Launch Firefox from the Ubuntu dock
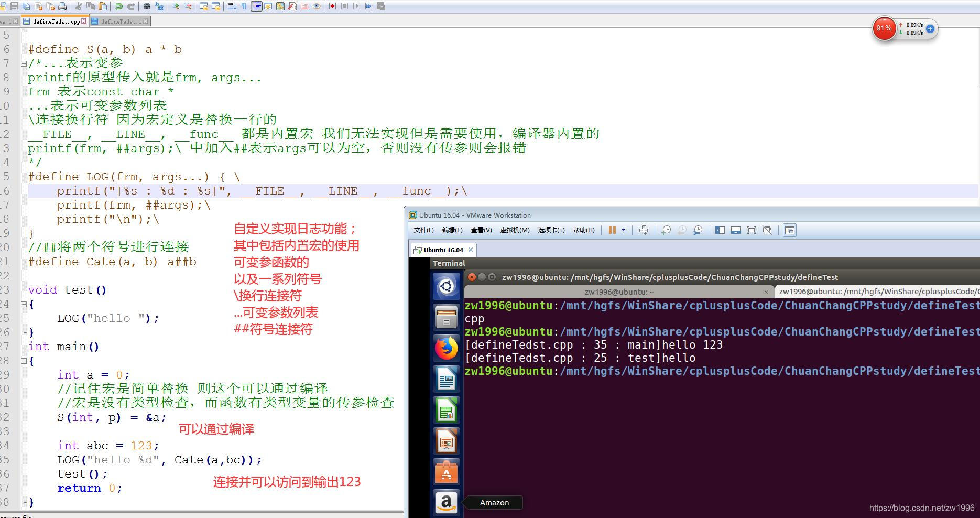 447,348
